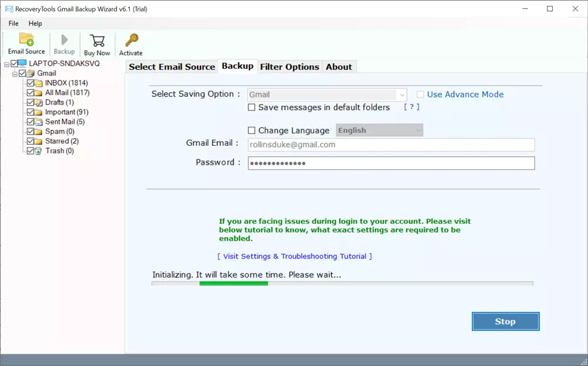Open the Help menu
This screenshot has width=588, height=366.
point(35,23)
